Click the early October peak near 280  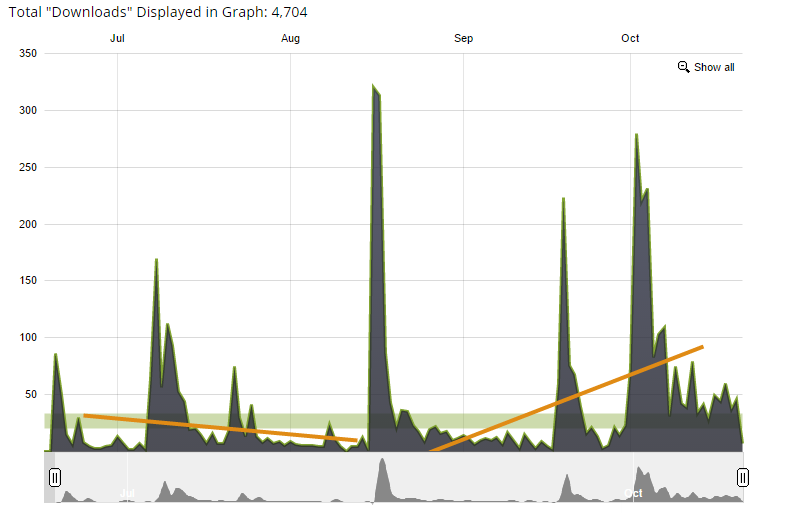point(636,135)
